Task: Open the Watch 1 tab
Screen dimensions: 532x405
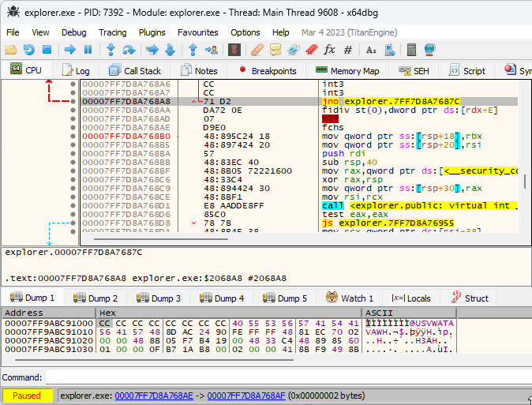Action: tap(350, 298)
